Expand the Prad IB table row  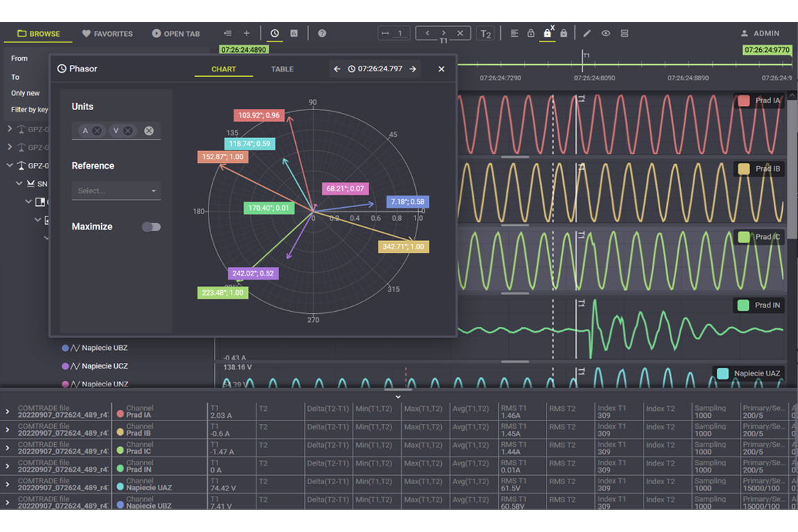(x=7, y=429)
